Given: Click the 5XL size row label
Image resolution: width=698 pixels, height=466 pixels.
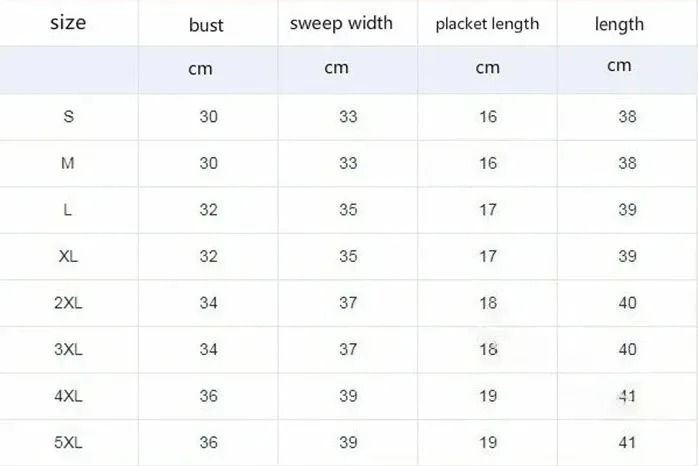Looking at the screenshot, I should [x=68, y=442].
